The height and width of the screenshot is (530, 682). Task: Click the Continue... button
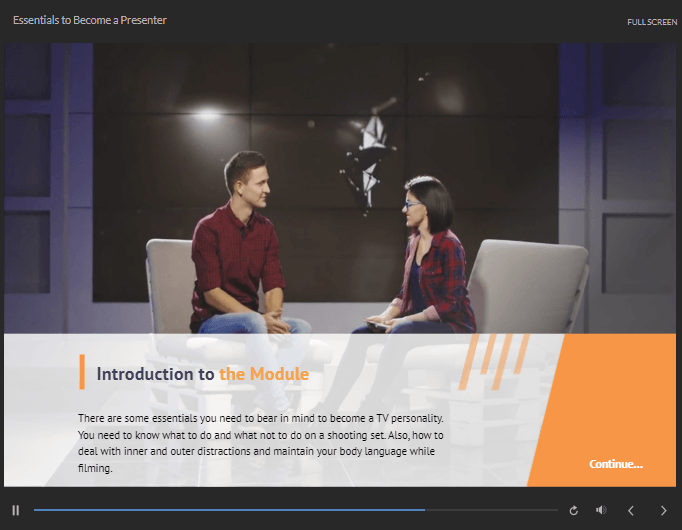click(616, 464)
